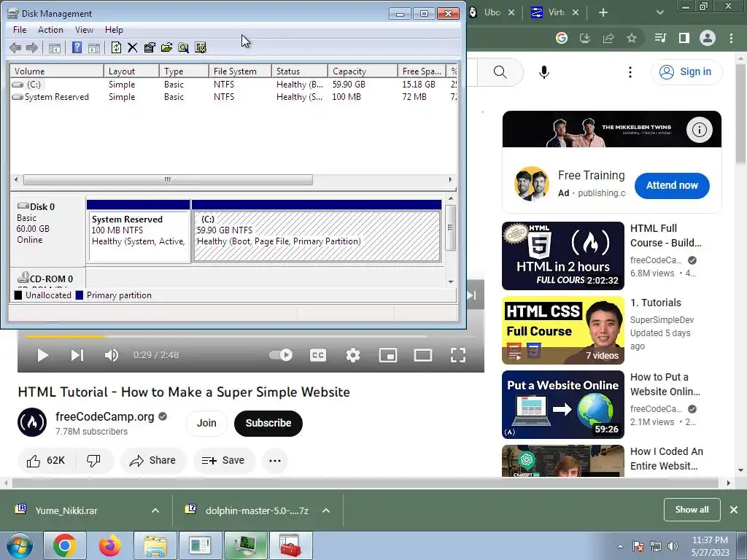This screenshot has width=747, height=560.
Task: Open the Action menu in Disk Management
Action: pyautogui.click(x=50, y=29)
